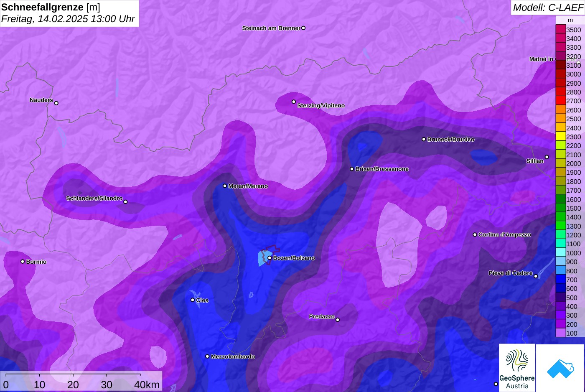Click the '40km' scale bar label
585x392 pixels.
pos(147,384)
